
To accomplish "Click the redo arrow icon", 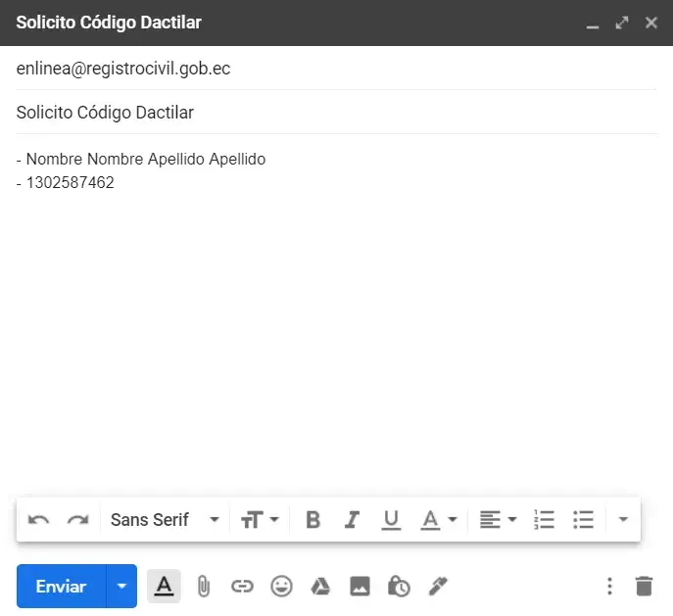I will (77, 520).
